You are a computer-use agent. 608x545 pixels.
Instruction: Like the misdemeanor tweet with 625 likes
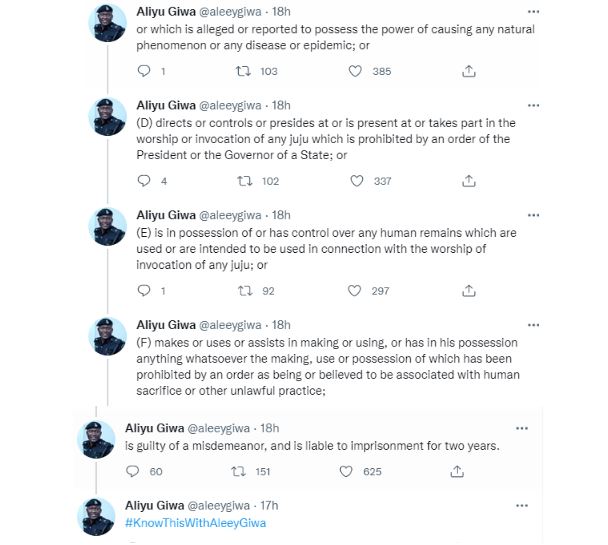[347, 472]
